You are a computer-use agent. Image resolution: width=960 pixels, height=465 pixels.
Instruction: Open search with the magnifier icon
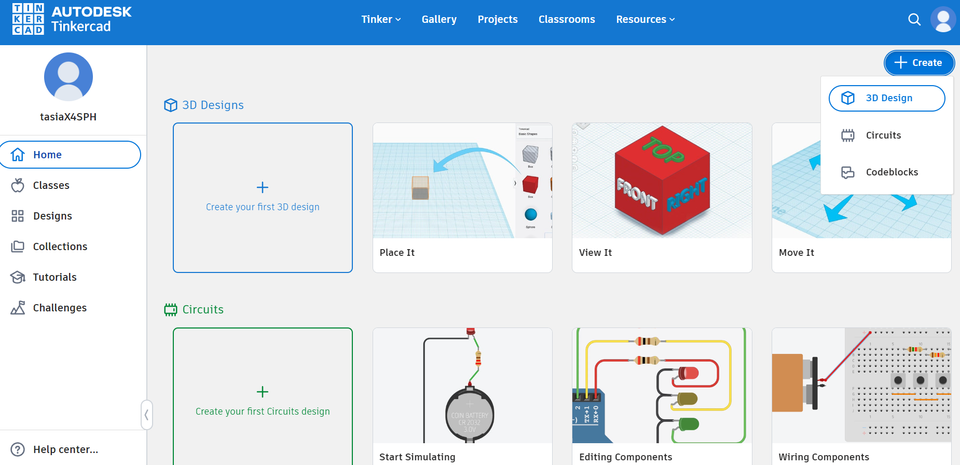point(914,20)
